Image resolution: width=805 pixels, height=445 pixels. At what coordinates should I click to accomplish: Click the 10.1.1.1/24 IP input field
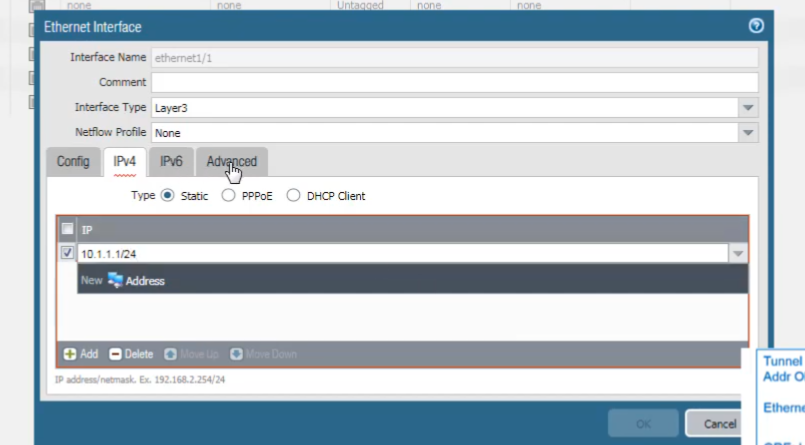tap(402, 254)
